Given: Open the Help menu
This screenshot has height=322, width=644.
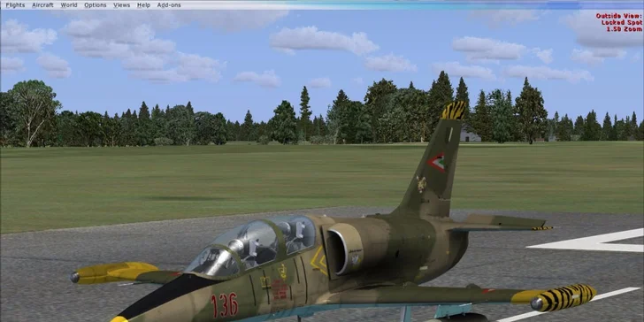Looking at the screenshot, I should point(143,5).
